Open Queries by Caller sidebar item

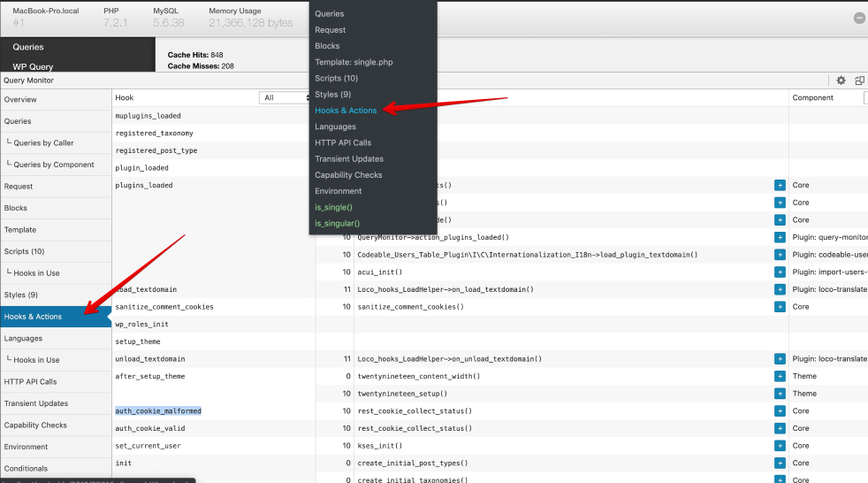56,143
